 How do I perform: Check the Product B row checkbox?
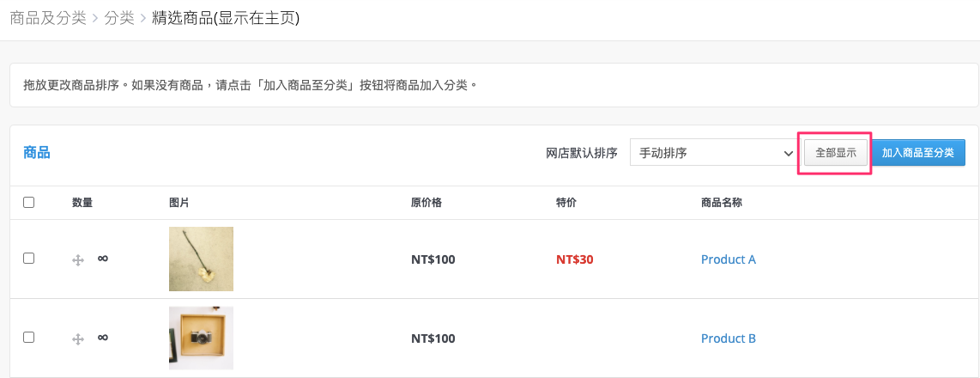pos(29,337)
